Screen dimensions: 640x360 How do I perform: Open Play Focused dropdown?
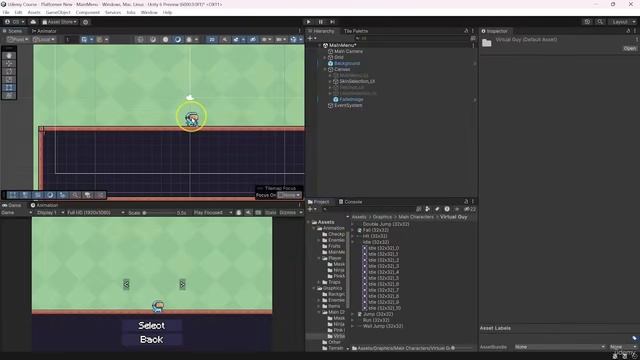213,213
